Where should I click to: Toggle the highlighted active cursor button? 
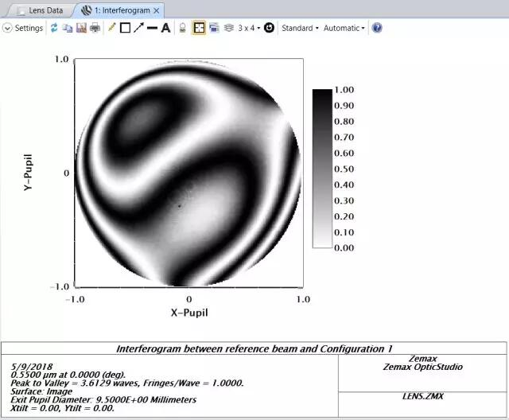point(198,28)
